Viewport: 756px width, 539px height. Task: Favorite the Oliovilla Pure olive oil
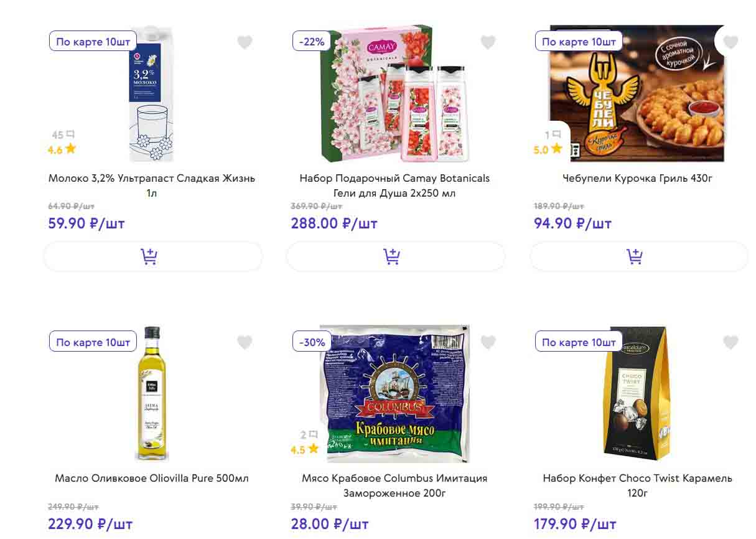click(245, 342)
